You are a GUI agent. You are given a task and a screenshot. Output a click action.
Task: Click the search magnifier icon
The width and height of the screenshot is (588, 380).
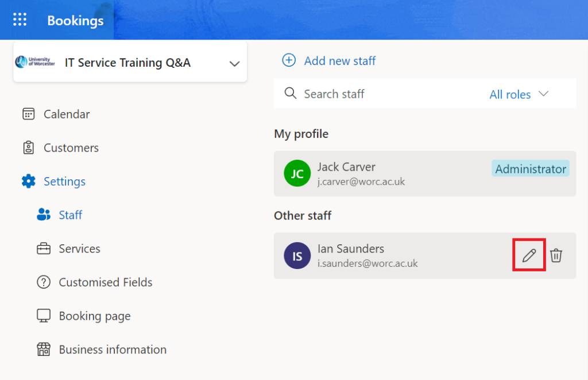coord(290,93)
